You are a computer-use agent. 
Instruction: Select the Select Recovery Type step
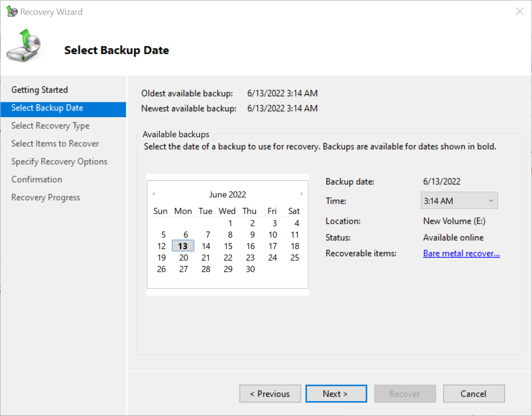point(50,125)
